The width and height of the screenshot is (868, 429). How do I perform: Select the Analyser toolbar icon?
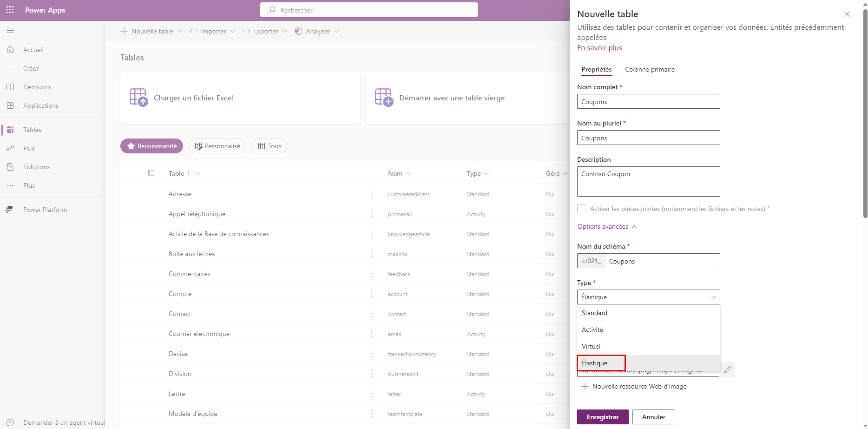coord(298,31)
